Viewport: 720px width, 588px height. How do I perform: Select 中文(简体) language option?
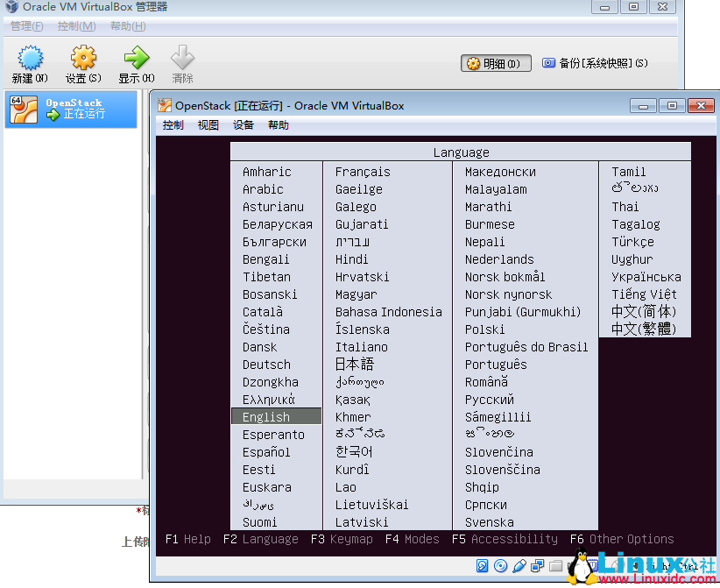(643, 311)
